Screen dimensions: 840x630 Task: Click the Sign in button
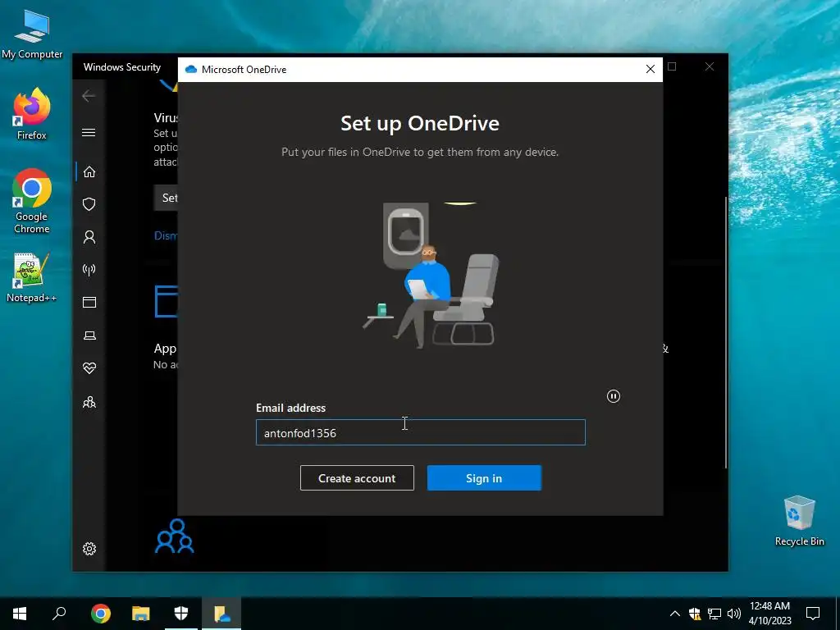click(x=484, y=478)
